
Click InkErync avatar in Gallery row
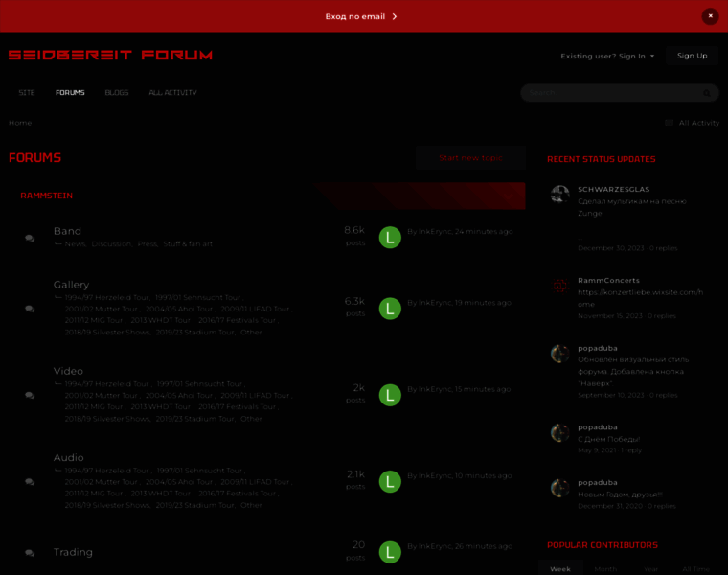390,309
